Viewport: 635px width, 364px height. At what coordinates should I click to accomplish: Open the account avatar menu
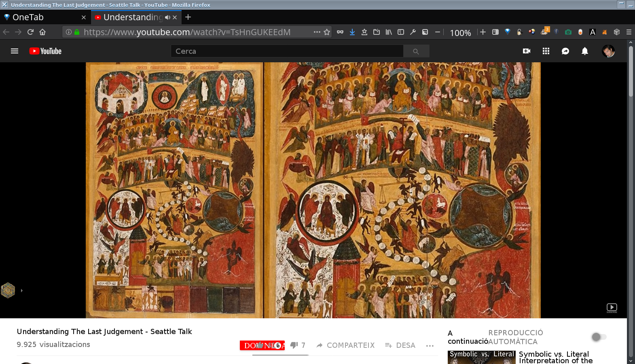[608, 51]
